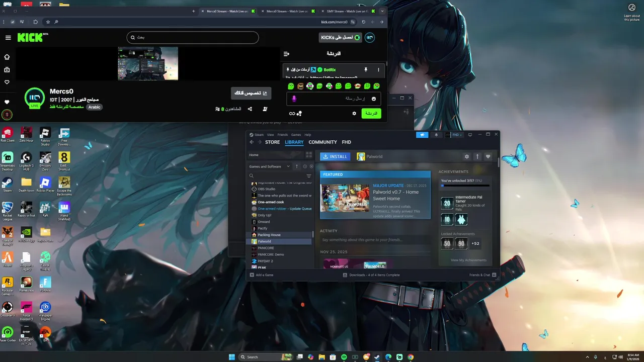Open the Kick following heart-outline icon
The image size is (644, 362).
[7, 82]
